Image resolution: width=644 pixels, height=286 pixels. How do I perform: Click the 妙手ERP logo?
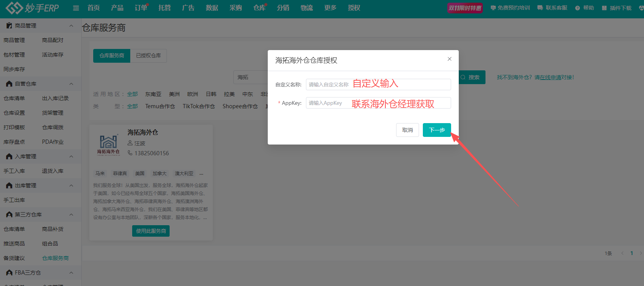[32, 8]
